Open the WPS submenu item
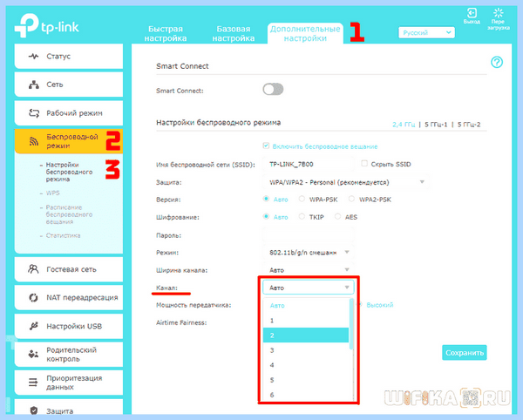Image resolution: width=523 pixels, height=420 pixels. pos(52,193)
